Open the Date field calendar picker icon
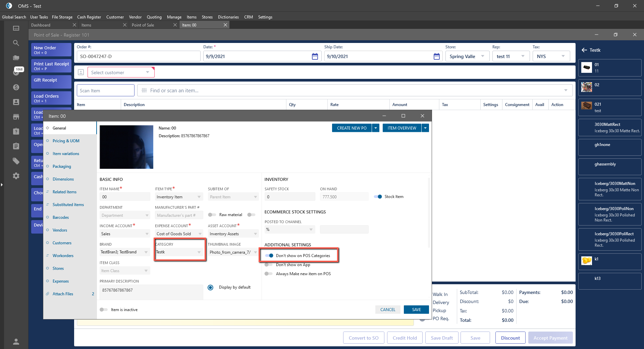The image size is (644, 349). [x=315, y=56]
